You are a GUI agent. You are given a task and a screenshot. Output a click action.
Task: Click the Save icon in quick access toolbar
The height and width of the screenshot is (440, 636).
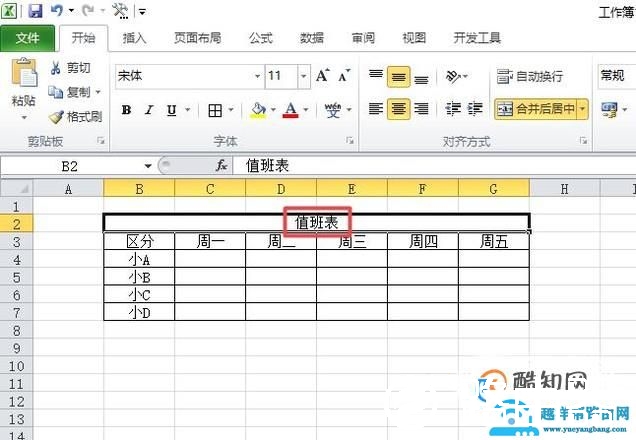pos(35,10)
